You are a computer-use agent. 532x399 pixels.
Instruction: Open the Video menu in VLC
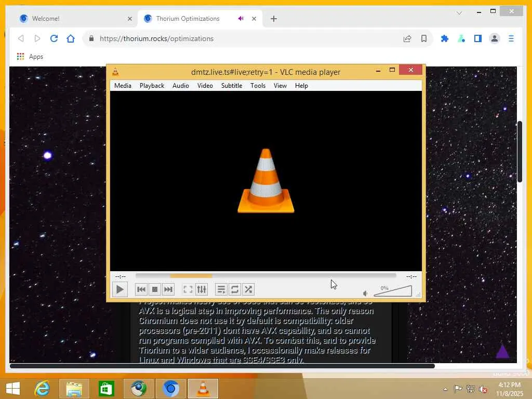tap(205, 86)
